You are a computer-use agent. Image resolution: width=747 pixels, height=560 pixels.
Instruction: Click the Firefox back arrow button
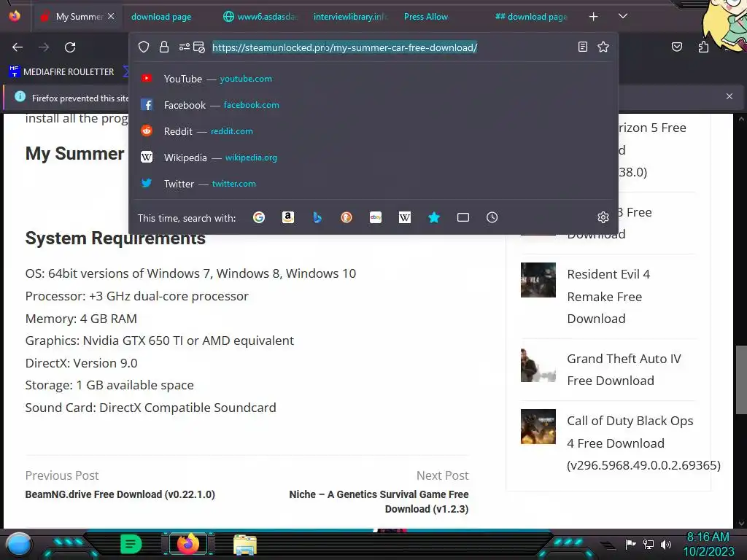coord(18,47)
